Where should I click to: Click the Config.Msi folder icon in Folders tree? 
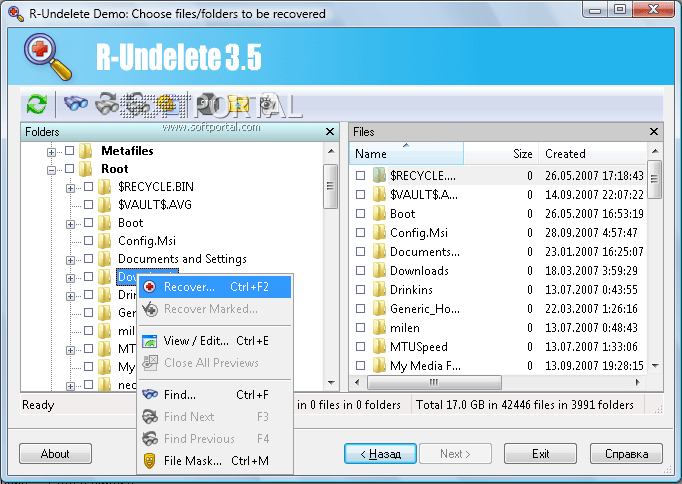[104, 241]
